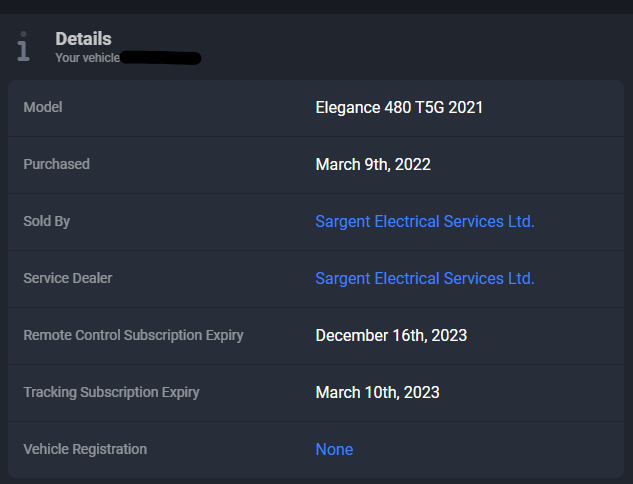Click the Purchased row label
Viewport: 633px width, 484px height.
57,164
